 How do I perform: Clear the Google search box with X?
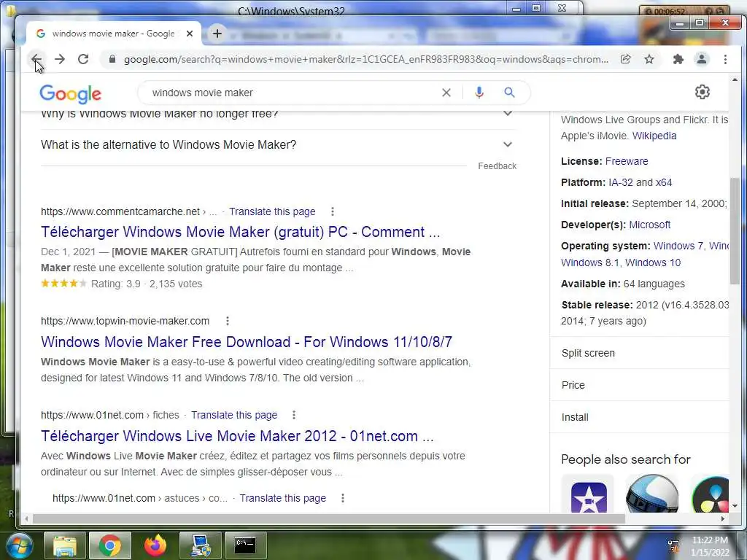click(446, 93)
